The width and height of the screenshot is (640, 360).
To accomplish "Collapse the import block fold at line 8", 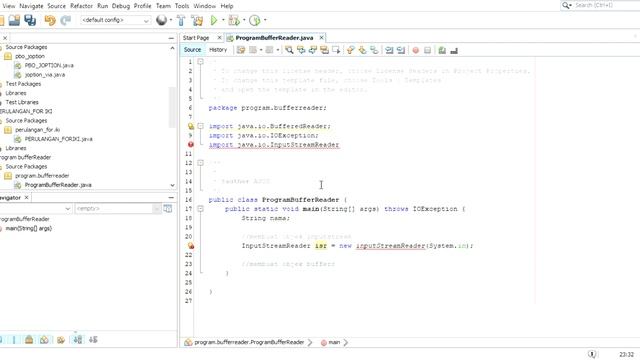I will 200,126.
